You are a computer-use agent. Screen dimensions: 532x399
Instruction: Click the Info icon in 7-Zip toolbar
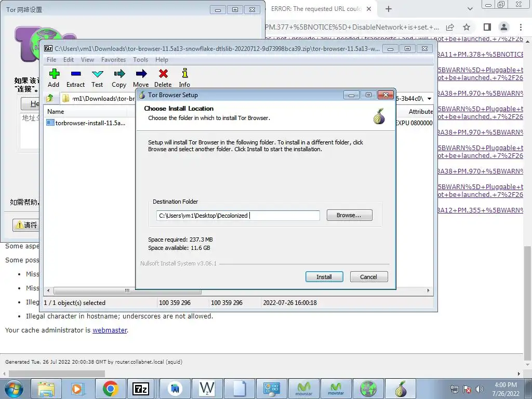[x=184, y=73]
